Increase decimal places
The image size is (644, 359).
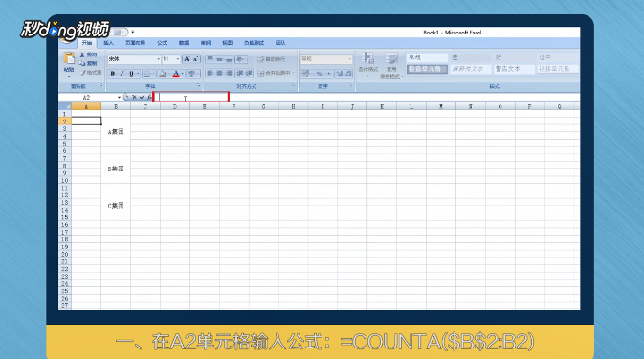point(340,74)
